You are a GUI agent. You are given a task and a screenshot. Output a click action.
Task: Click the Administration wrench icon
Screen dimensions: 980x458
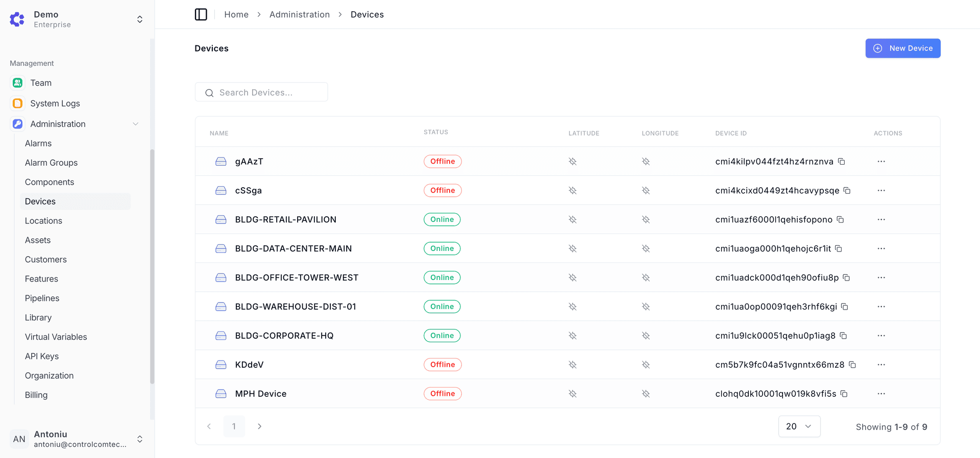tap(18, 124)
